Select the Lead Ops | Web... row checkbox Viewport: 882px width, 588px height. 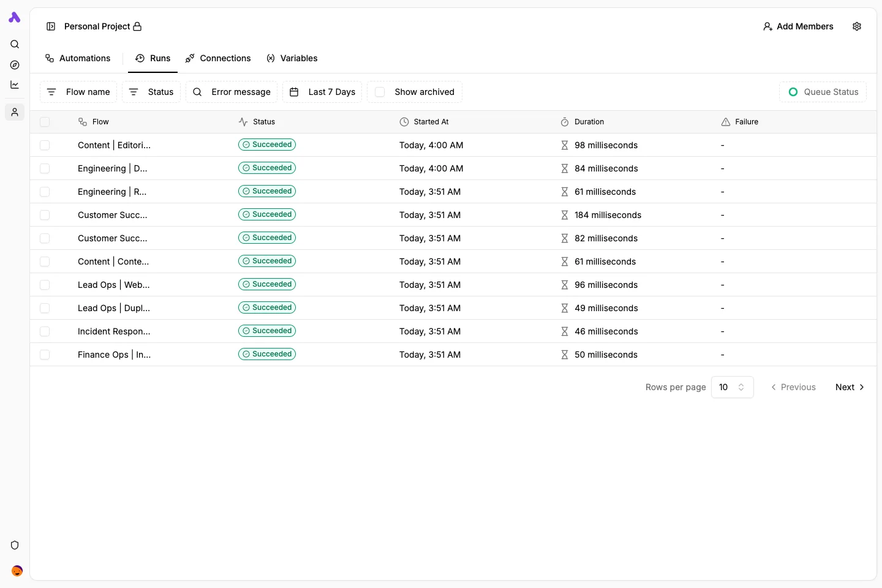tap(45, 285)
